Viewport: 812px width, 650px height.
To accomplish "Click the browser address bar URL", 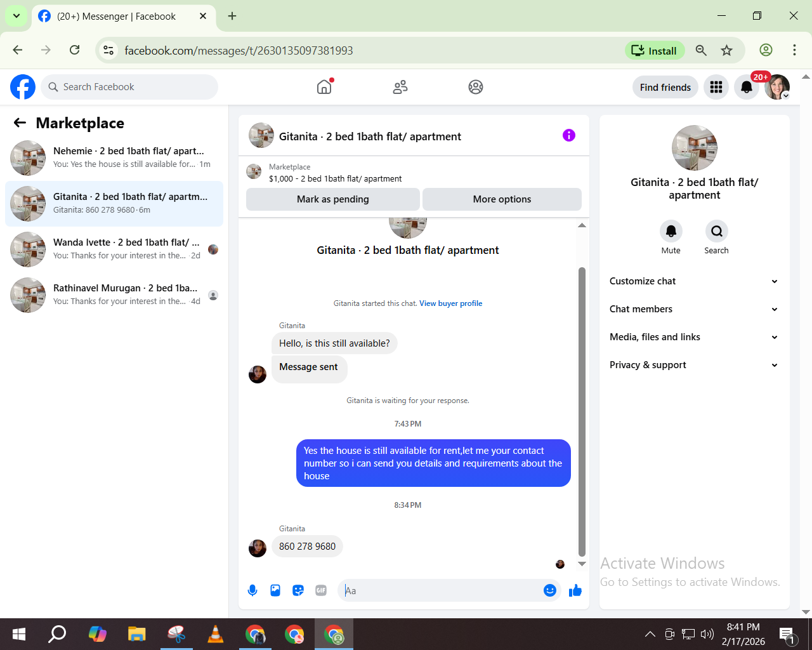I will (x=239, y=50).
